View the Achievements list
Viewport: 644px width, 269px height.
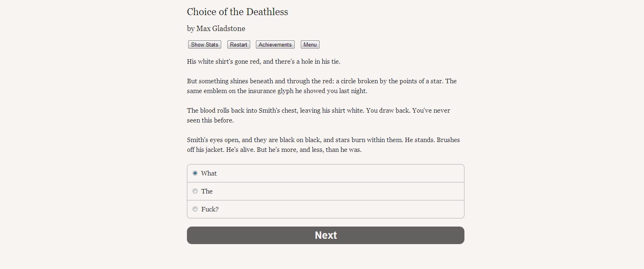click(275, 44)
